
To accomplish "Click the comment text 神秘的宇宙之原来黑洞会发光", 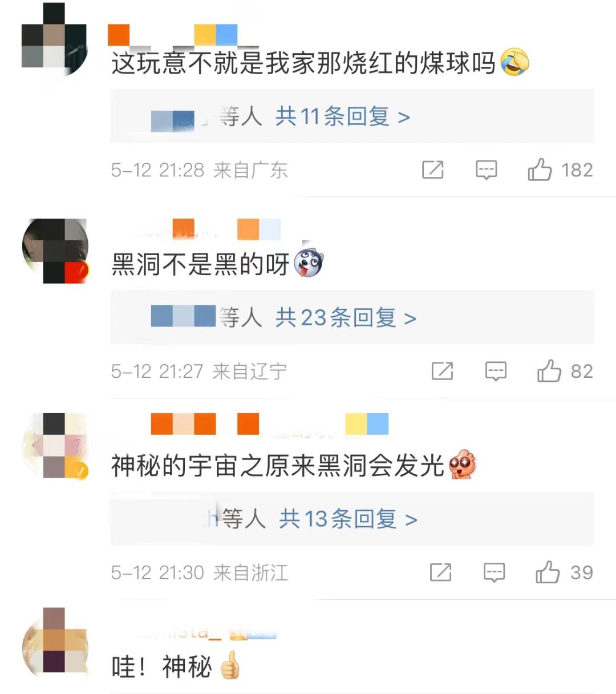I will 278,466.
